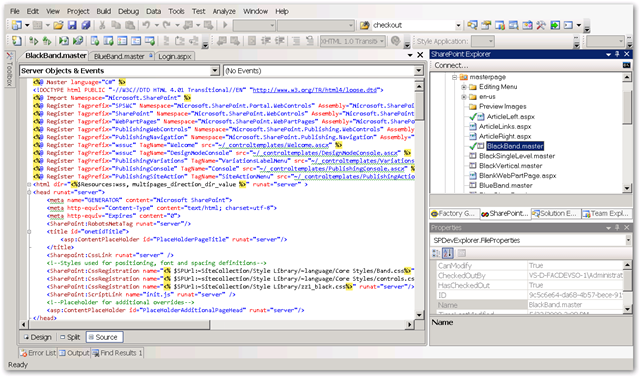Screen dimensions: 640x377
Task: Click the Open File folder icon
Action: pos(58,25)
